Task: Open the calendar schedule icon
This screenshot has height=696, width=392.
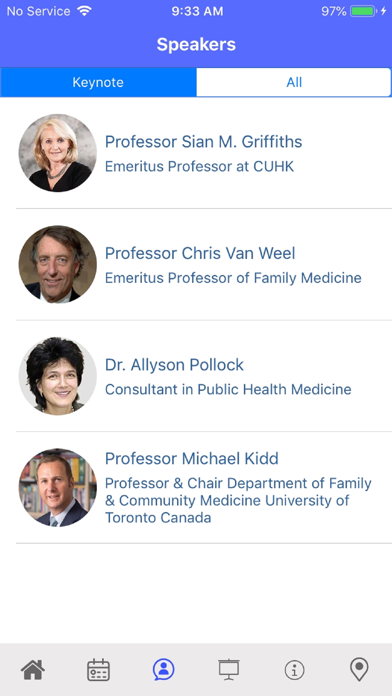Action: point(98,669)
